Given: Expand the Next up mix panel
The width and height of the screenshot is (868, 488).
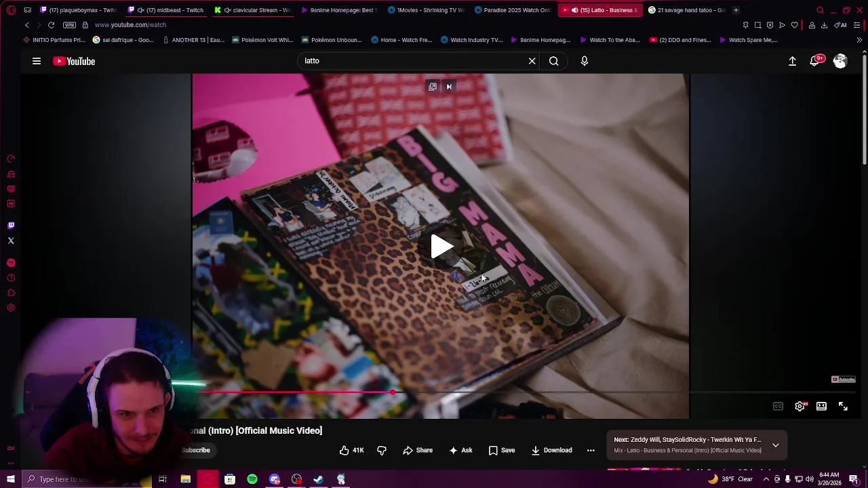Looking at the screenshot, I should coord(776,445).
